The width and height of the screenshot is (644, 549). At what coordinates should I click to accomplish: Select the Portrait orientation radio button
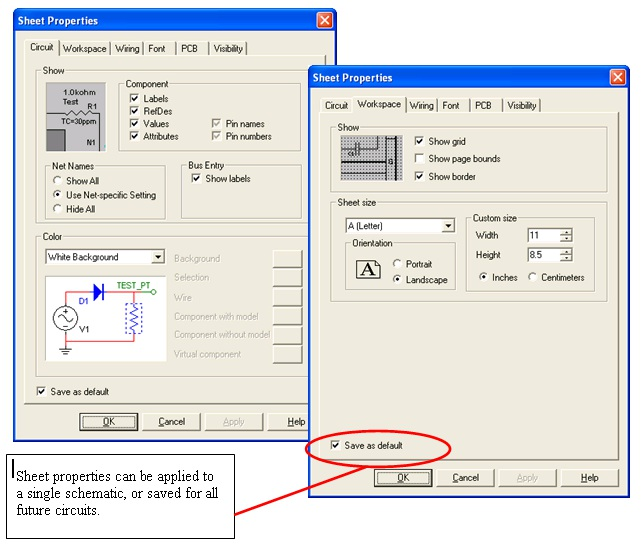click(399, 264)
